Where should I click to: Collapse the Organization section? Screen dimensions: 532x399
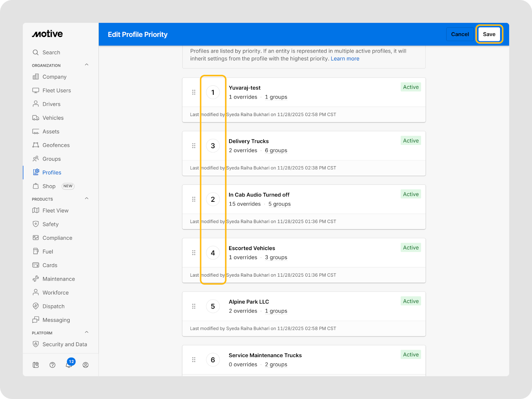point(86,65)
